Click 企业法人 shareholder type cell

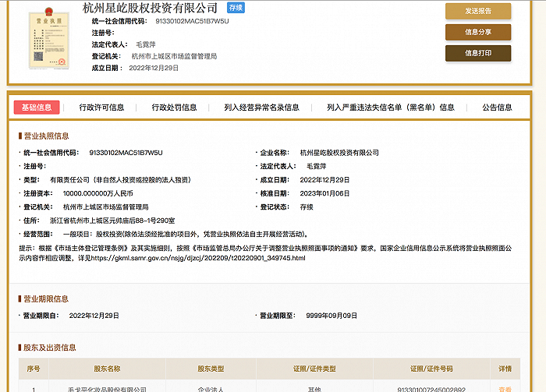click(x=211, y=389)
